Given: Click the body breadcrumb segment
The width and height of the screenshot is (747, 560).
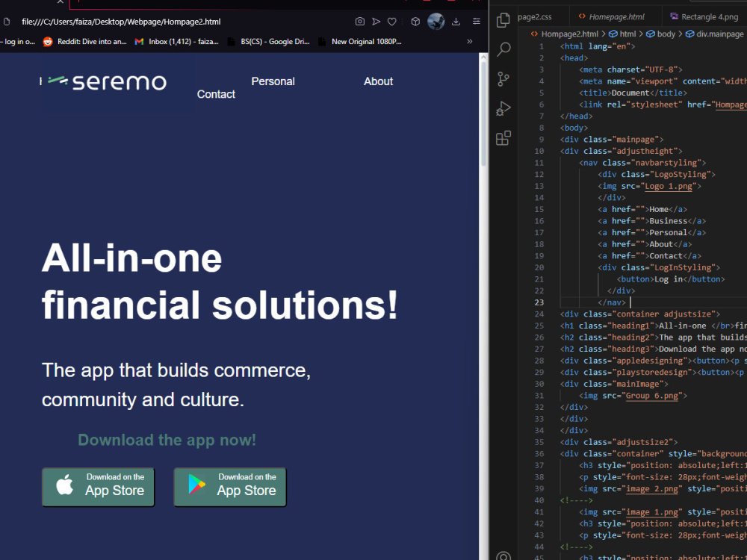Looking at the screenshot, I should coord(666,34).
